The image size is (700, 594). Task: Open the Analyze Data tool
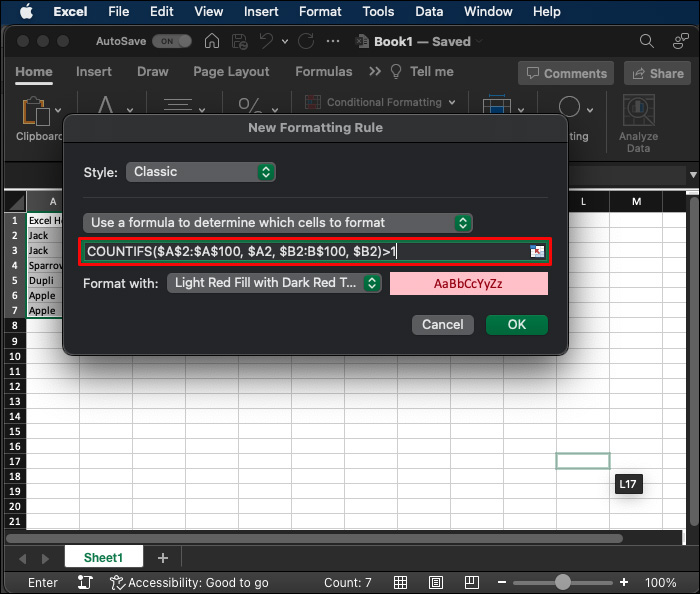coord(638,123)
